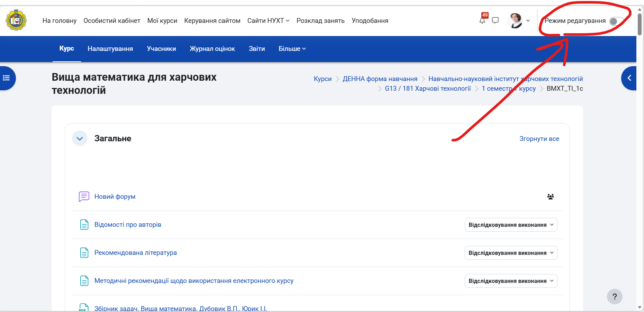Click the Вища математика course title

click(x=134, y=83)
